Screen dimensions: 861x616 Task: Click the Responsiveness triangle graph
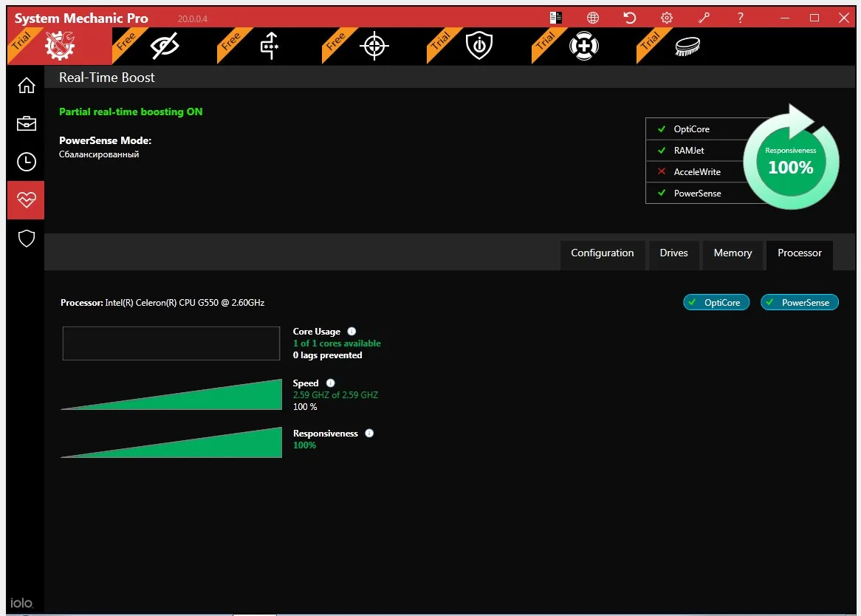171,442
